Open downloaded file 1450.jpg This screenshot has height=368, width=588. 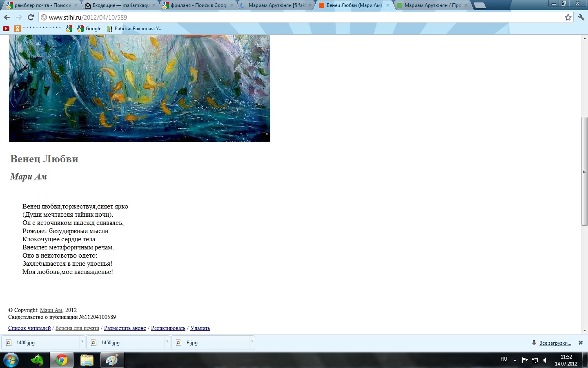pos(126,343)
